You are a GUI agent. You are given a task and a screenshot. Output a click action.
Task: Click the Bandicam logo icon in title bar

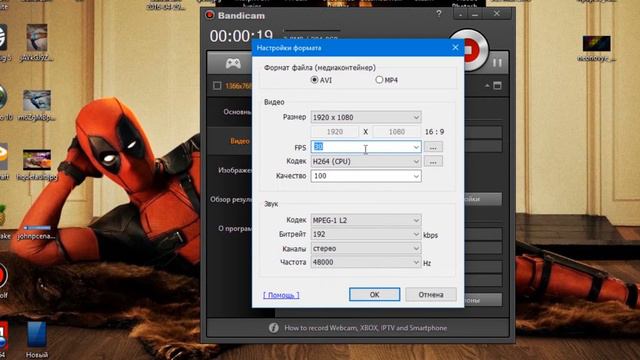tap(210, 16)
